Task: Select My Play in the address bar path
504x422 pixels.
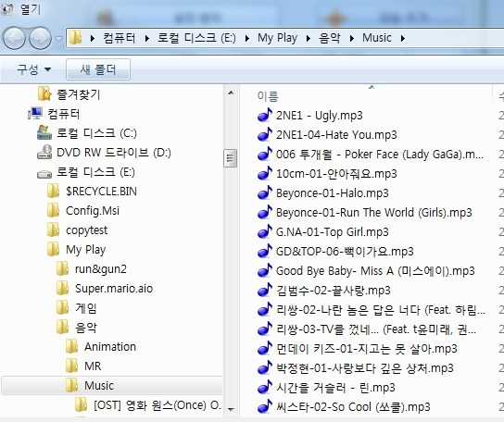Action: 277,38
